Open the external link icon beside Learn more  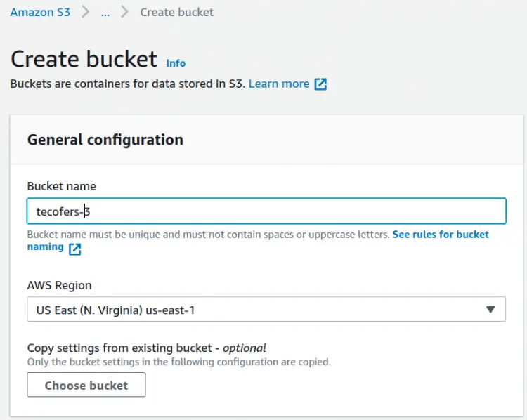click(320, 84)
